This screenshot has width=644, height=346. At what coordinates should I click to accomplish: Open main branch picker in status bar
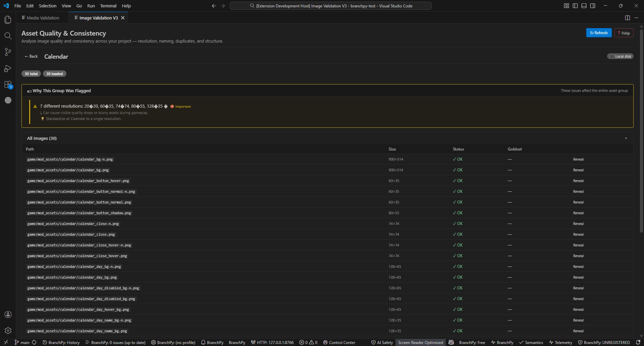point(22,342)
